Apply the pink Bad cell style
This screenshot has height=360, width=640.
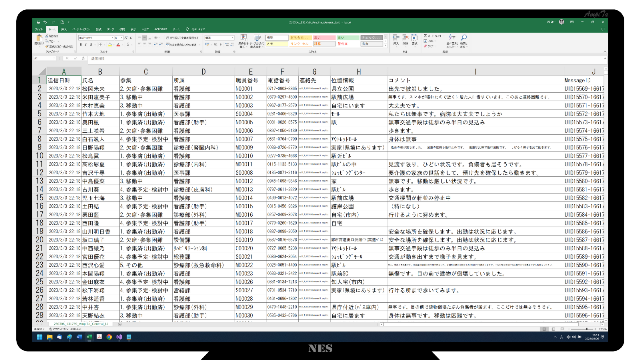click(x=324, y=38)
